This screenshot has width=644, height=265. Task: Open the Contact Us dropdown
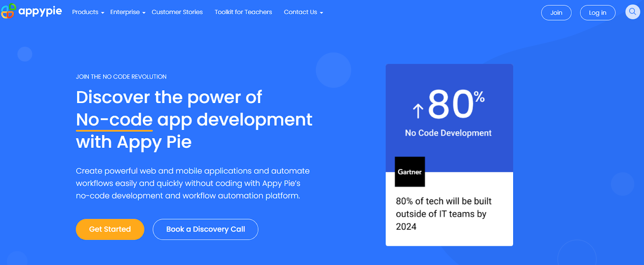tap(303, 12)
